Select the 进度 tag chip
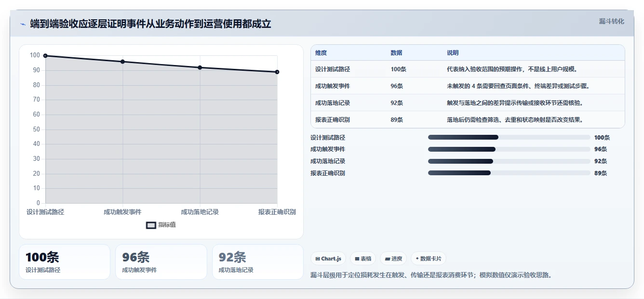This screenshot has width=644, height=299. [393, 259]
